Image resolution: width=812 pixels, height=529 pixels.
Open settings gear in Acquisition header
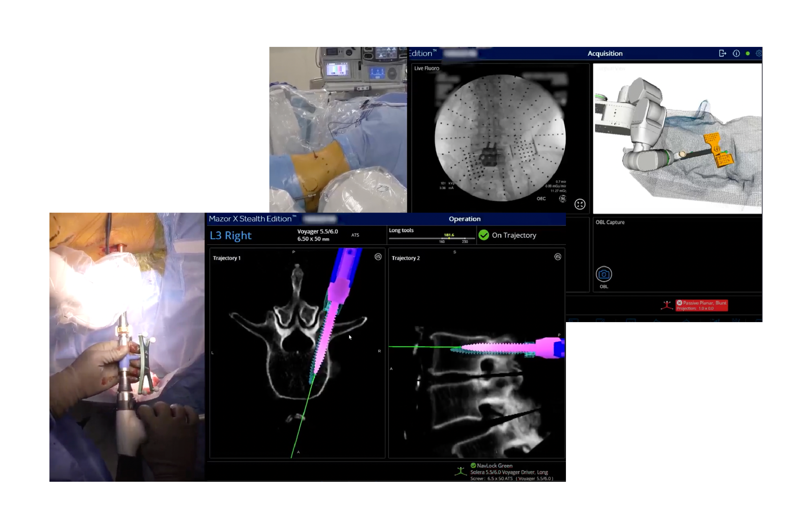(x=759, y=53)
